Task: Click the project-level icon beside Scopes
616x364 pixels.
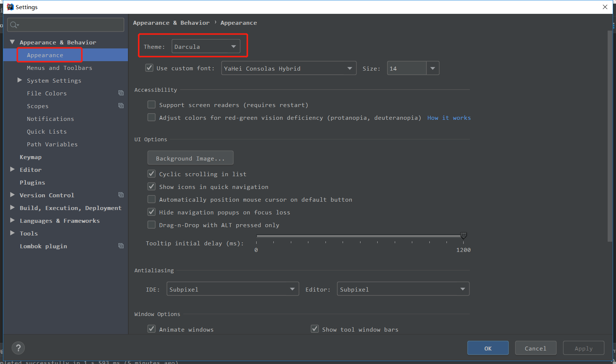Action: pos(121,106)
